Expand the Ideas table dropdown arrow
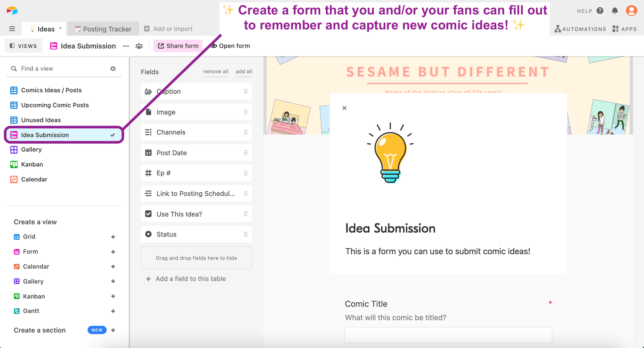This screenshot has height=348, width=644. click(60, 28)
